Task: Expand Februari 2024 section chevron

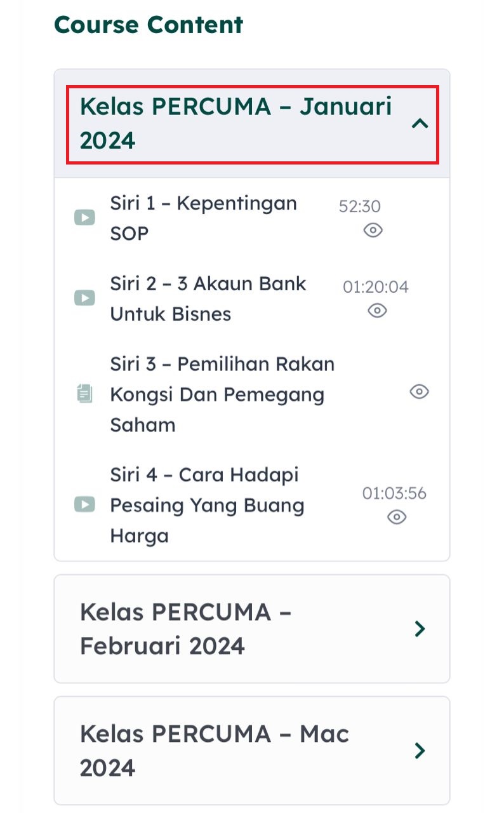Action: point(419,629)
